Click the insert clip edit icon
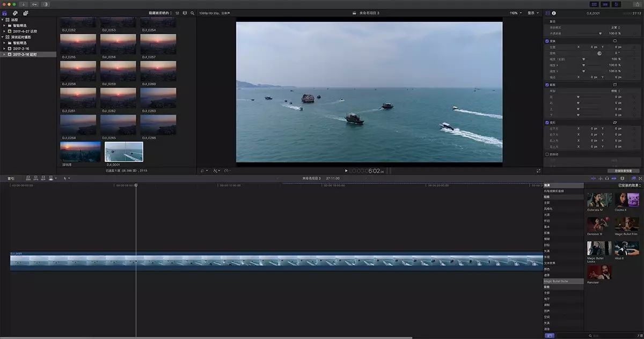Image resolution: width=644 pixels, height=339 pixels. [x=35, y=178]
